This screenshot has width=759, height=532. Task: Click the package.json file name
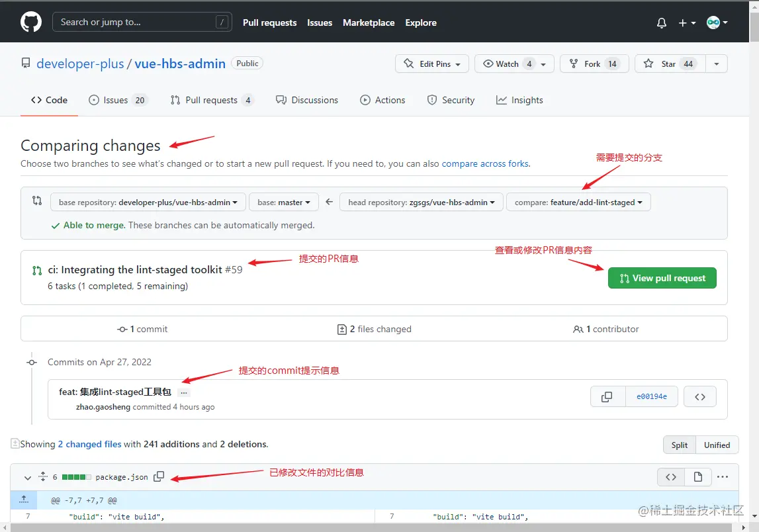(x=122, y=477)
